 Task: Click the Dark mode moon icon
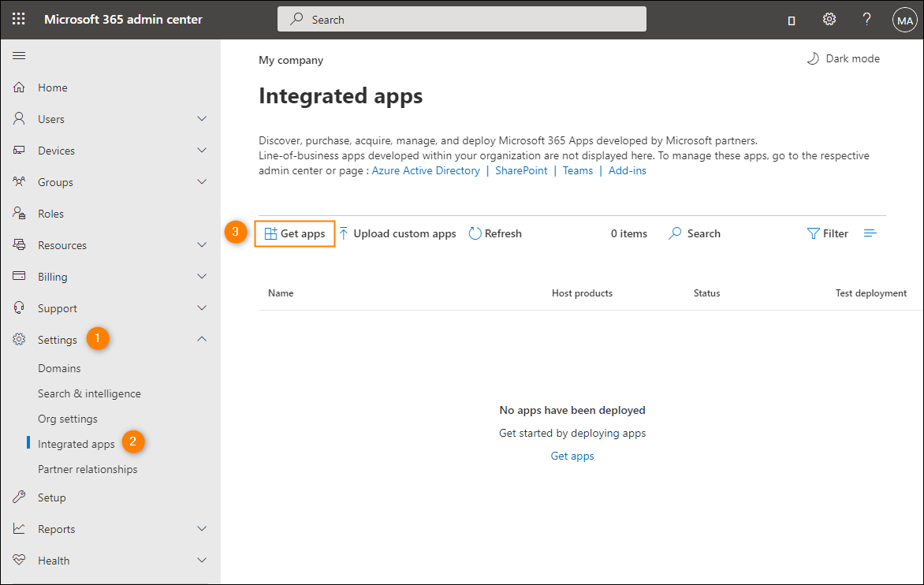coord(813,58)
